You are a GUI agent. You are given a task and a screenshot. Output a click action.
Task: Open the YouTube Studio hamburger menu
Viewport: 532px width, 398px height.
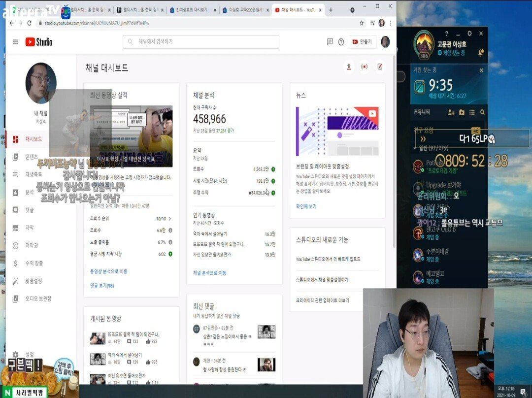15,42
